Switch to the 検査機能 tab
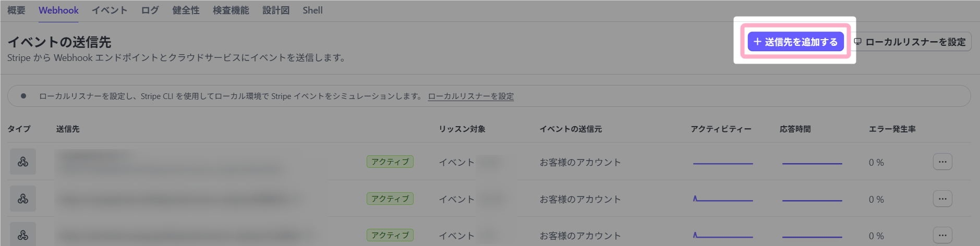The image size is (980, 246). (231, 10)
